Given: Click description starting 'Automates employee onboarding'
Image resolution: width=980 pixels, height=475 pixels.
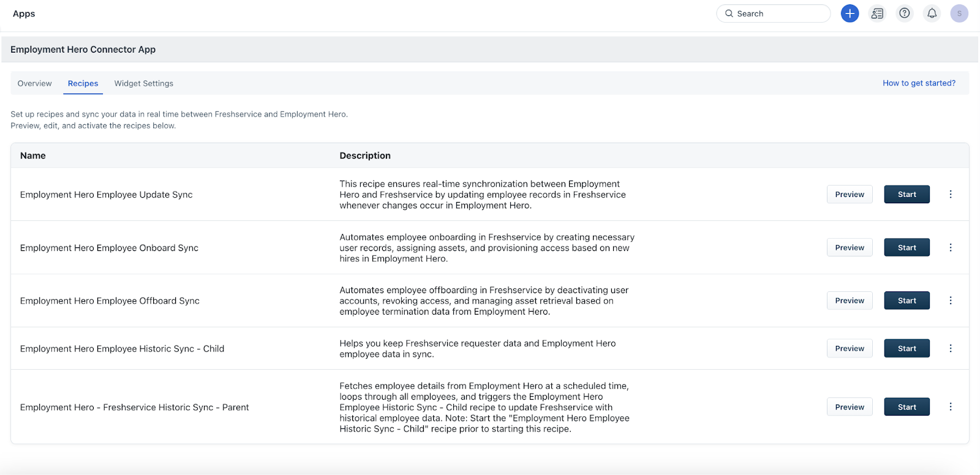Looking at the screenshot, I should pyautogui.click(x=487, y=248).
